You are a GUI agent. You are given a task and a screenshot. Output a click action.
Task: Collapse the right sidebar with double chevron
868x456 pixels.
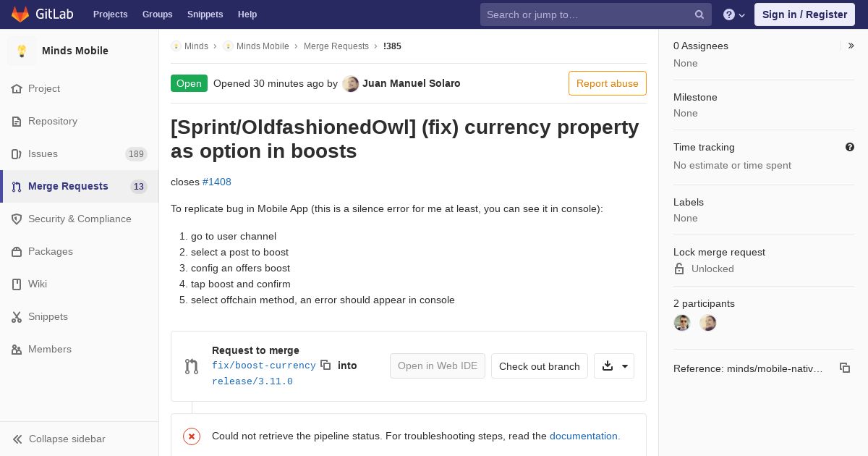851,46
